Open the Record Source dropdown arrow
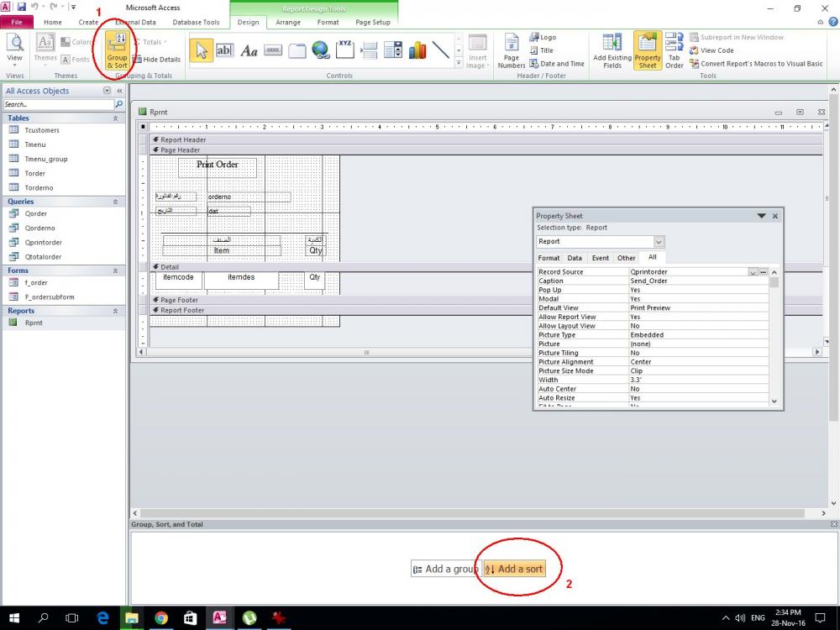This screenshot has height=630, width=840. point(753,272)
